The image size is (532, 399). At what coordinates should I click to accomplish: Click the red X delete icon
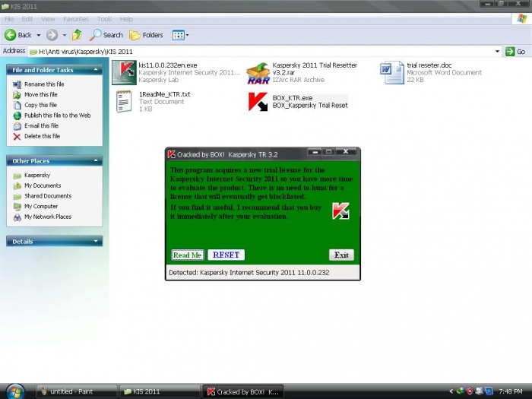17,136
